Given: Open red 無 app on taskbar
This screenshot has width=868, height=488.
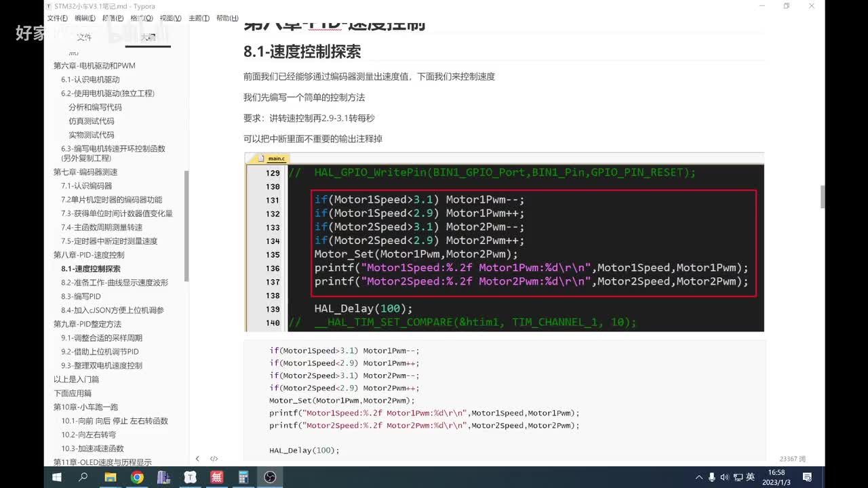Looking at the screenshot, I should point(216,477).
